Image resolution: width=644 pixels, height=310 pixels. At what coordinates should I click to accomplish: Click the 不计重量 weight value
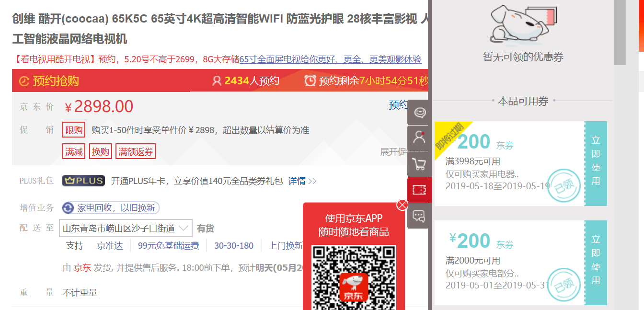click(x=80, y=292)
